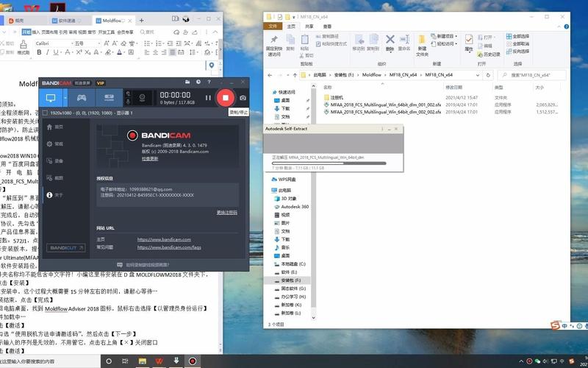Viewport: 588px width, 368px height.
Task: Switch Bandicam to HDMI device recording mode
Action: [x=109, y=98]
